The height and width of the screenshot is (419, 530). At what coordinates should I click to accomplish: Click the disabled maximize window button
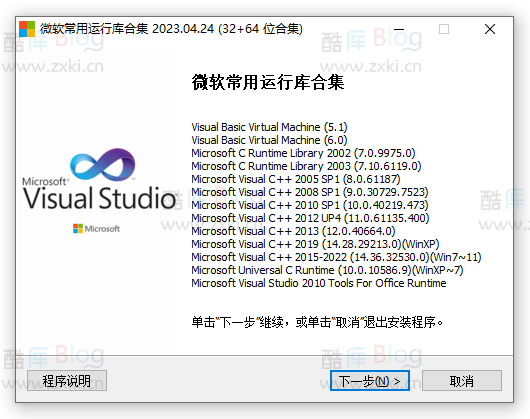pyautogui.click(x=444, y=29)
